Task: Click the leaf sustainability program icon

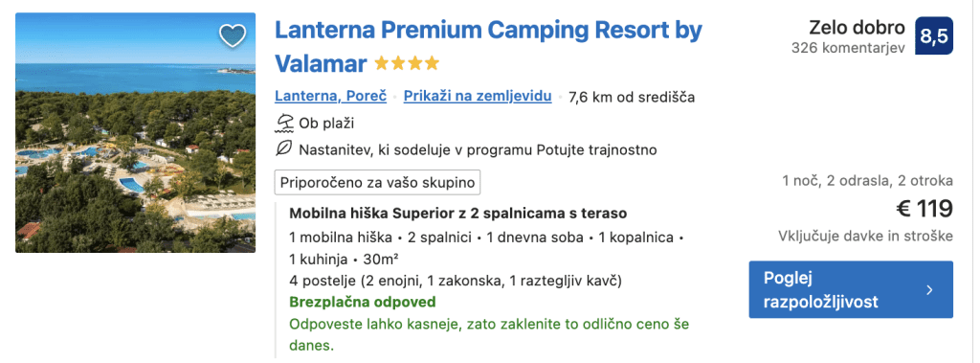Action: point(284,149)
